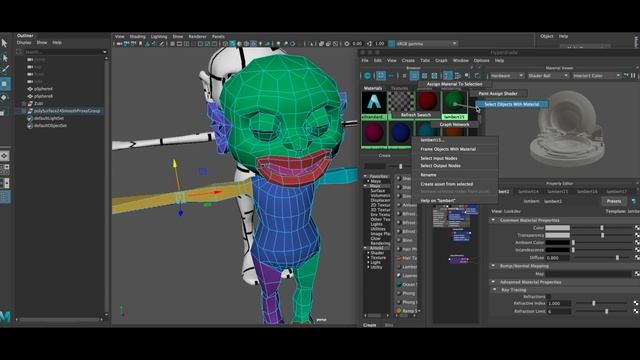Image resolution: width=640 pixels, height=360 pixels.
Task: Choose Frame Objects With Material
Action: (448, 149)
